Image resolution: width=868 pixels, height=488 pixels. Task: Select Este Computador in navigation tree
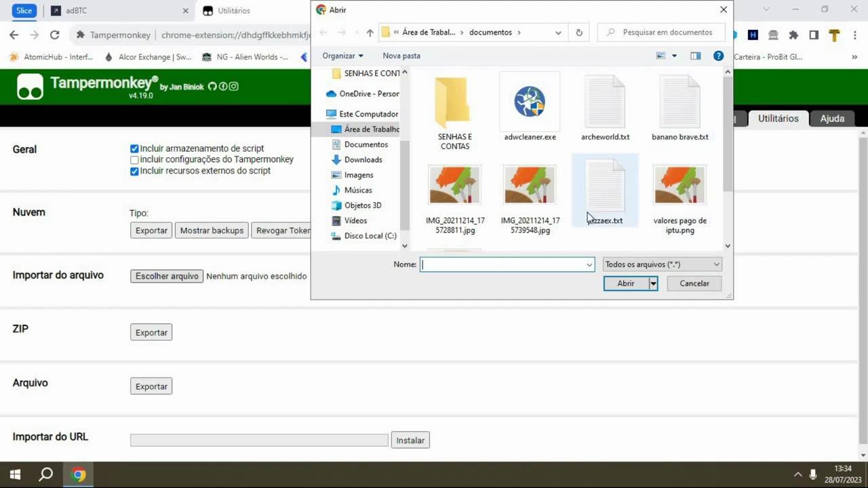pos(362,114)
